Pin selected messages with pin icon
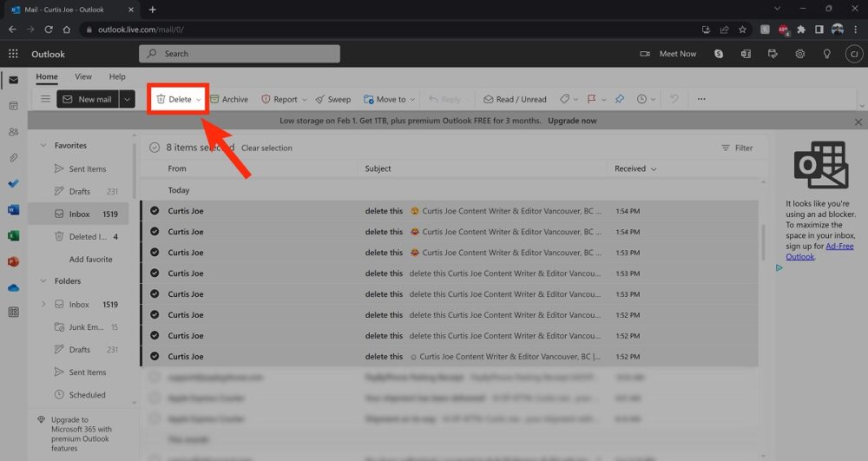The height and width of the screenshot is (461, 868). [x=620, y=99]
